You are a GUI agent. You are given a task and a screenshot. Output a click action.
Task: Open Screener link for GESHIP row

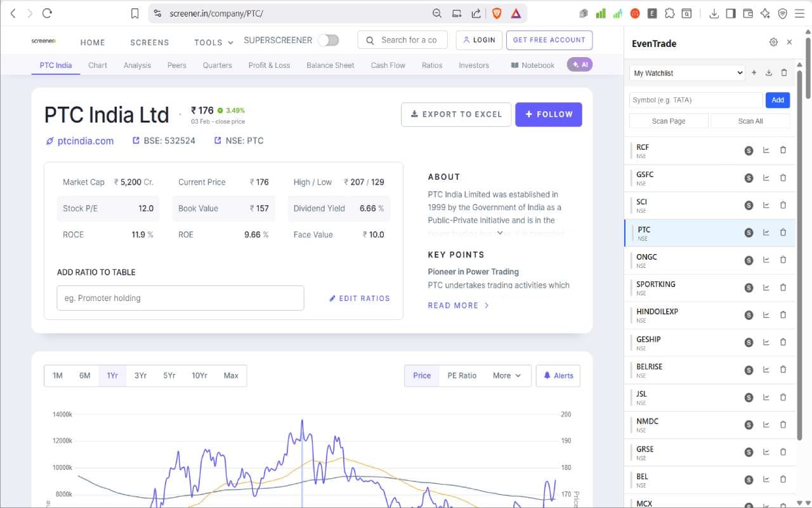tap(749, 343)
